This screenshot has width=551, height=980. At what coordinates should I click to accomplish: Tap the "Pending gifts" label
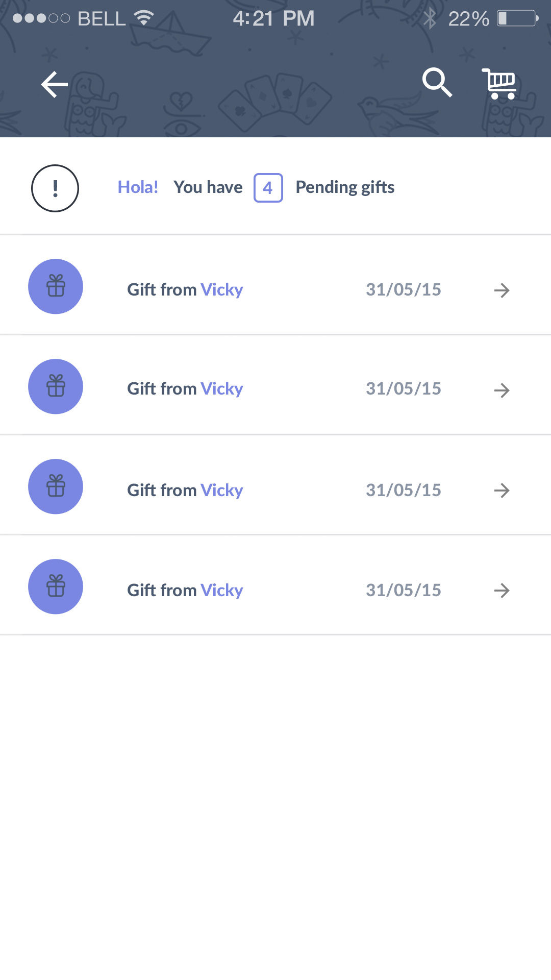[345, 187]
